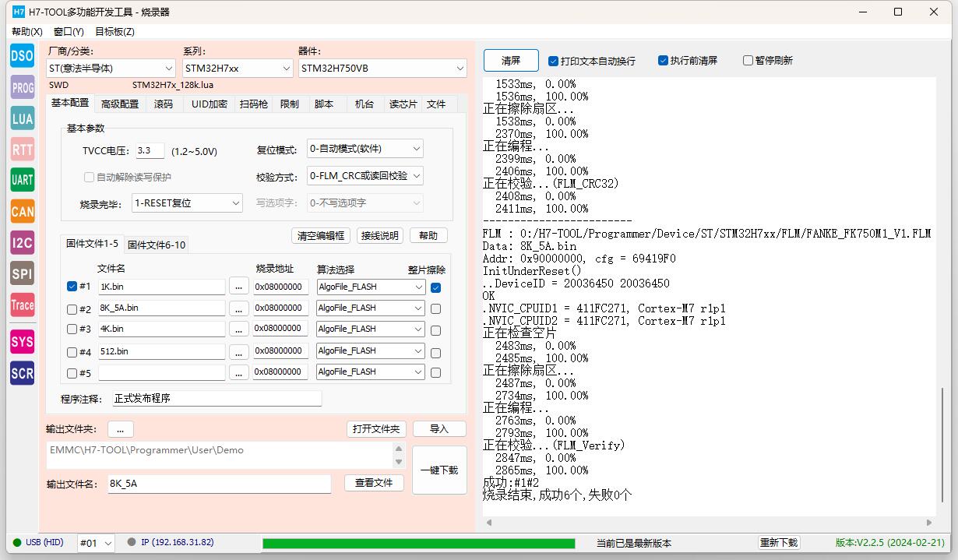The width and height of the screenshot is (958, 560).
Task: Browse file for firmware row #2
Action: [239, 308]
